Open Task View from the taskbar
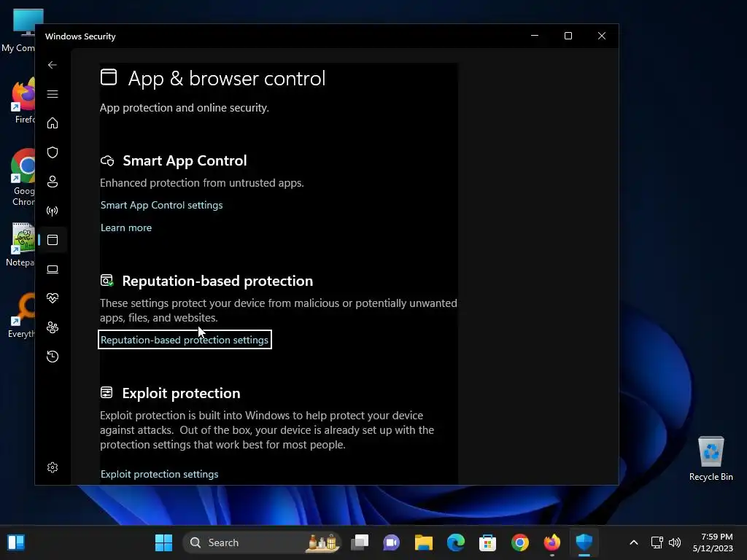 [360, 542]
